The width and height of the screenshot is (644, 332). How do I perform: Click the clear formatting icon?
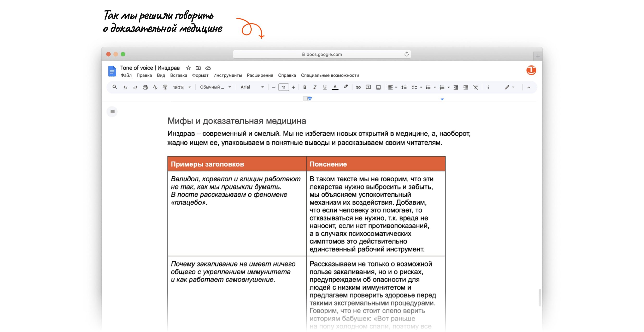click(x=476, y=87)
